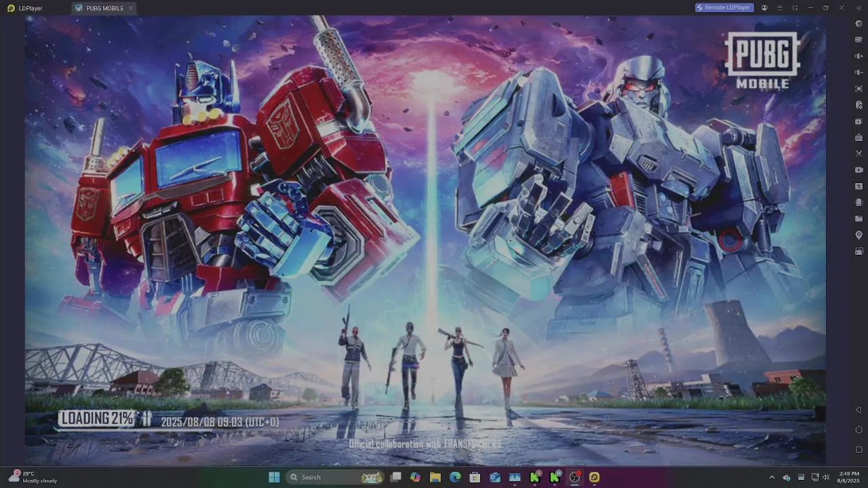The width and height of the screenshot is (868, 488).
Task: Open Microsoft Store from taskbar
Action: 475,477
